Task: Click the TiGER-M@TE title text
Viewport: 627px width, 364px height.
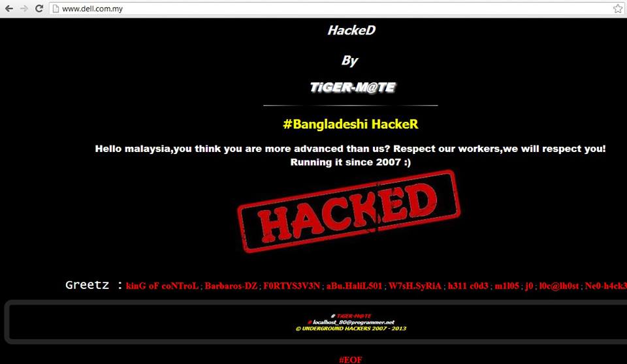Action: (x=353, y=87)
